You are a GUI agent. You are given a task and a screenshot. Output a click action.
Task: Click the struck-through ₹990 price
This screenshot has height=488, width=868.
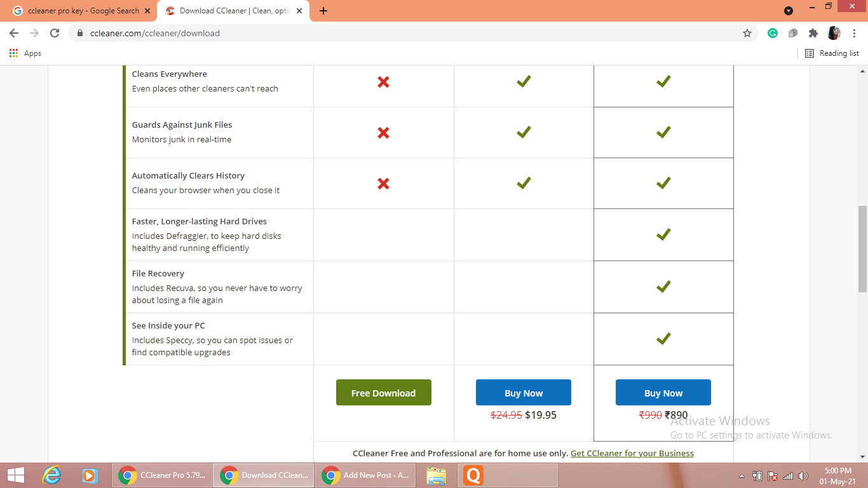[x=650, y=415]
